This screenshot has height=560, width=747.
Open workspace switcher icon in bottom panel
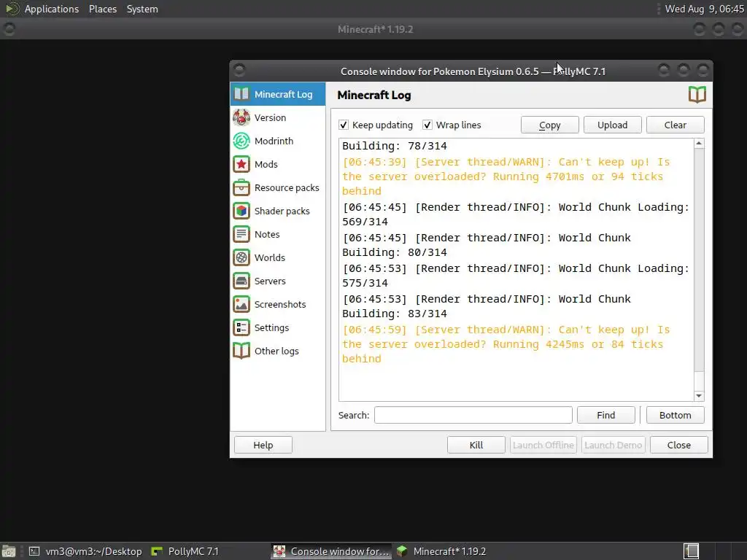(692, 551)
